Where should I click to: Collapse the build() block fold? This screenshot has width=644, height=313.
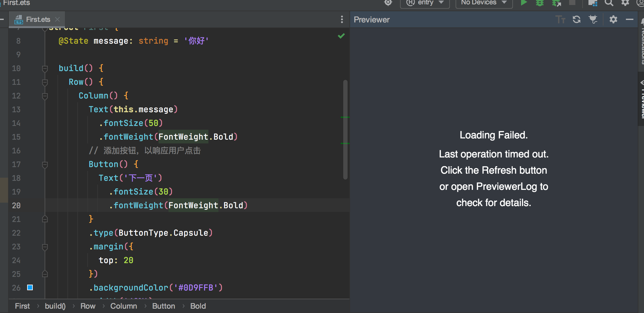coord(45,69)
